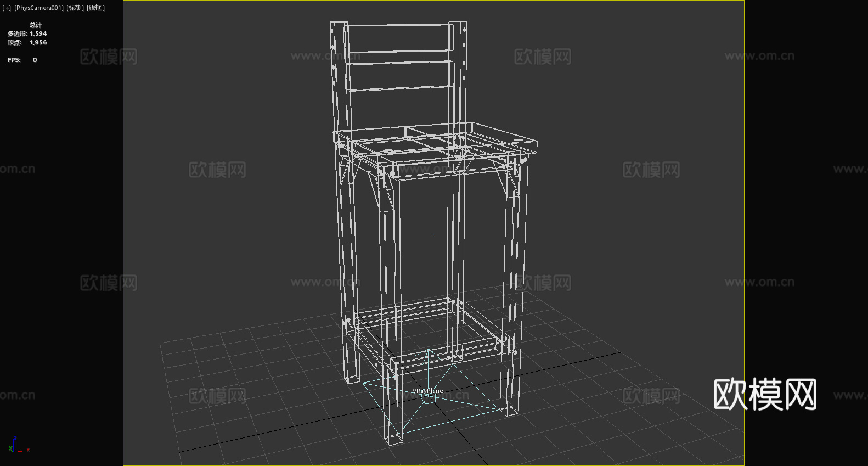
Task: Select the VRayPlane object label
Action: pos(428,391)
